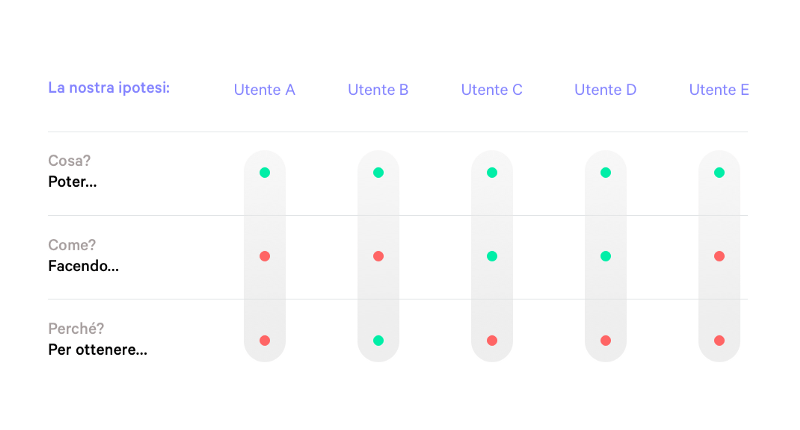Click the Perché? Per ottenere... row label
800x430 pixels.
point(97,340)
